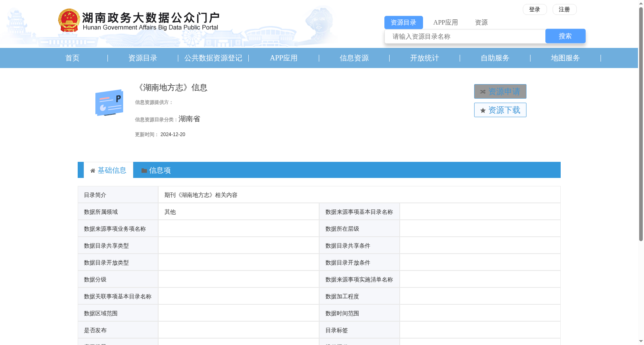Click the 数据区域范围 label
The width and height of the screenshot is (644, 345).
tap(101, 313)
